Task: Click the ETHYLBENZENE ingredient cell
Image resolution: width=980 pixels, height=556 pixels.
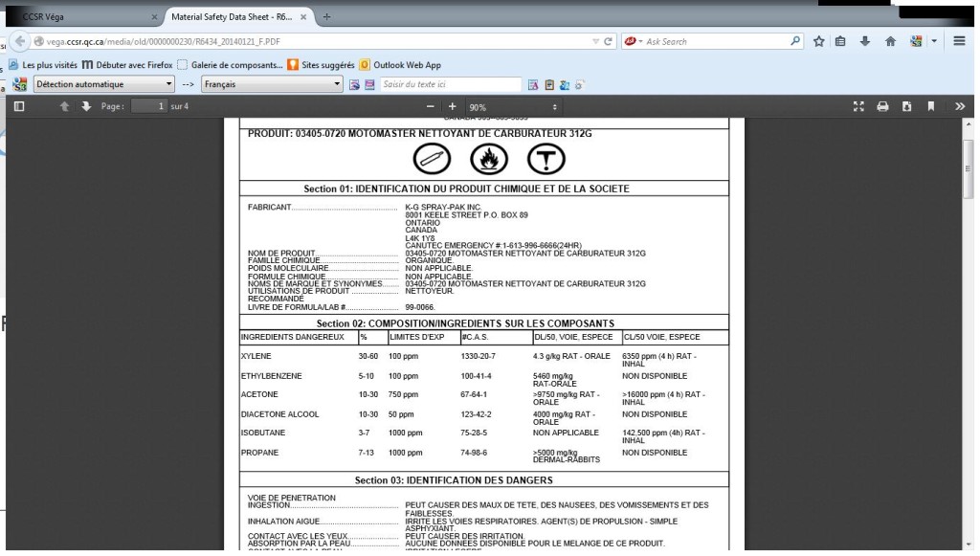Action: 271,376
